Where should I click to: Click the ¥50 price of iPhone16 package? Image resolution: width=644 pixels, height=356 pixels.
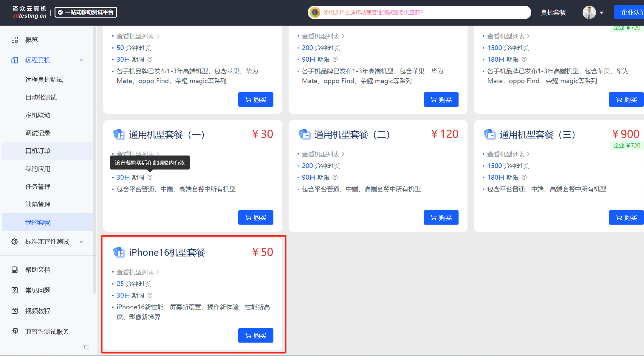pyautogui.click(x=262, y=252)
